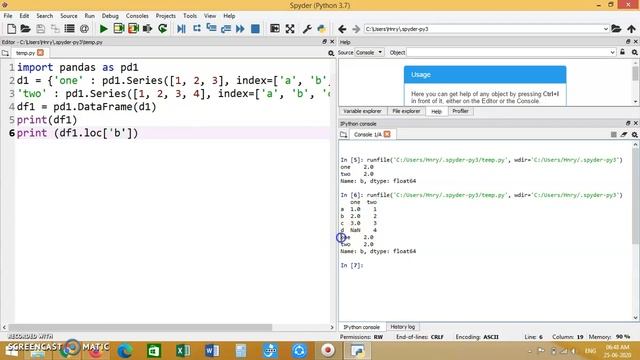
Task: Switch to File explorer tab
Action: tap(406, 111)
